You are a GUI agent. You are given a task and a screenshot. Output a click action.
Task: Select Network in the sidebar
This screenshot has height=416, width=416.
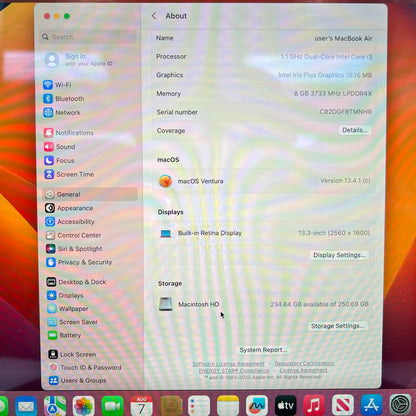(62, 113)
